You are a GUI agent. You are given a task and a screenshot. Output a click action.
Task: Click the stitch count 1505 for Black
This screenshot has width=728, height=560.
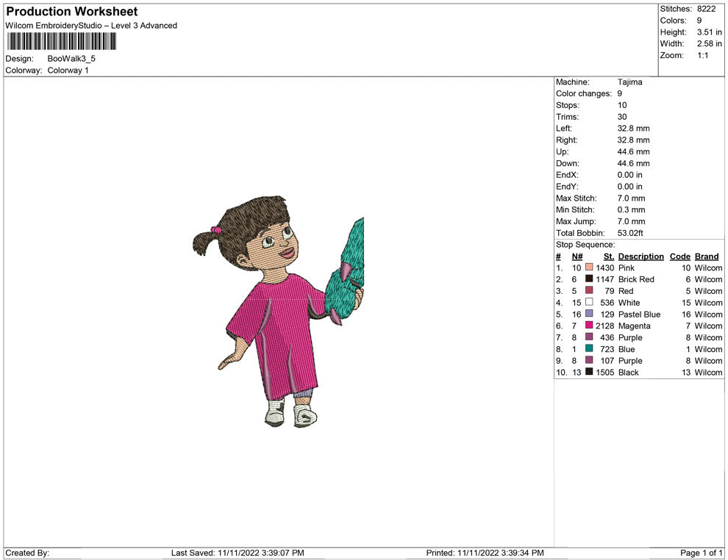coord(605,372)
